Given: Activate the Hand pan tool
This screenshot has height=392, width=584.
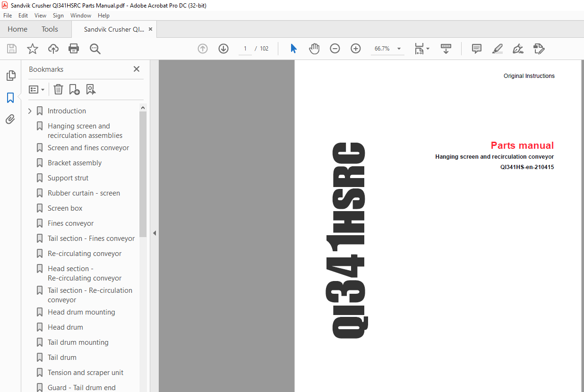Looking at the screenshot, I should pyautogui.click(x=314, y=49).
